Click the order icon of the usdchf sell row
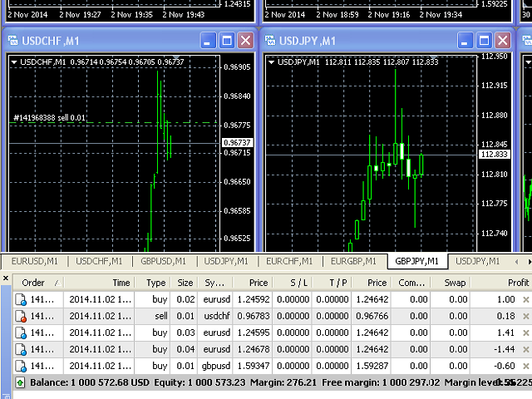This screenshot has width=532, height=399. click(x=21, y=317)
